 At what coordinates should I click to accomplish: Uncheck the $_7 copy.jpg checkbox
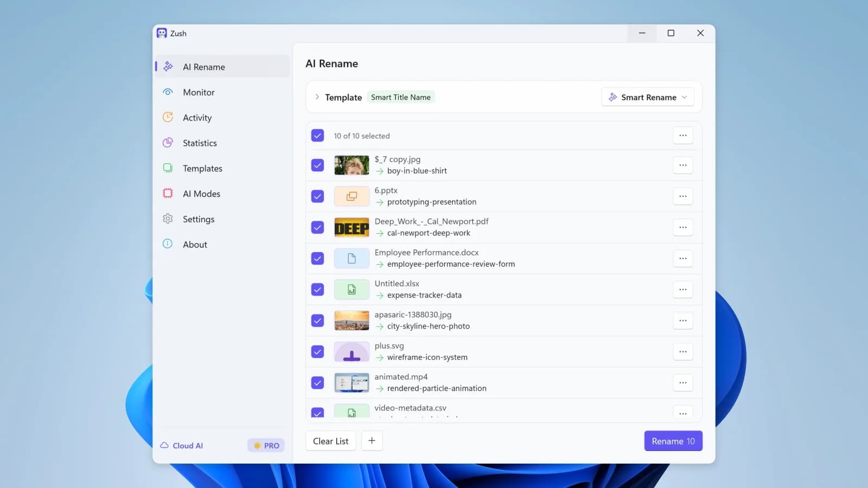pyautogui.click(x=317, y=165)
